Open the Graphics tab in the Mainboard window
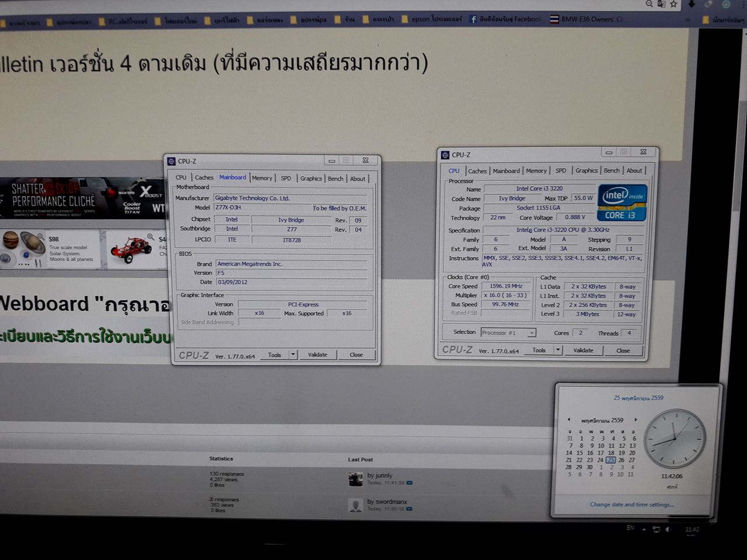The image size is (747, 560). point(311,178)
